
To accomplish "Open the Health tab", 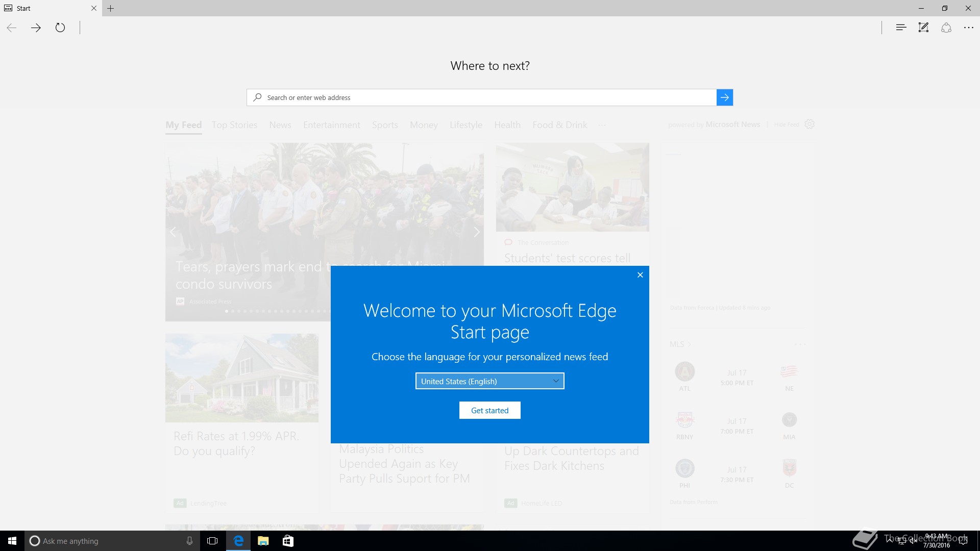I will (507, 125).
